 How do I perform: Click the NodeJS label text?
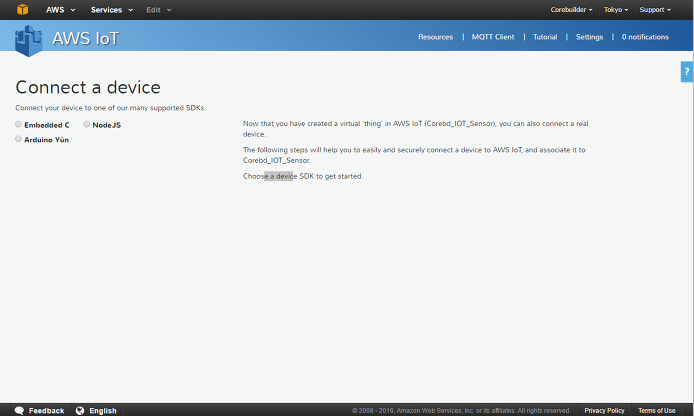point(107,125)
